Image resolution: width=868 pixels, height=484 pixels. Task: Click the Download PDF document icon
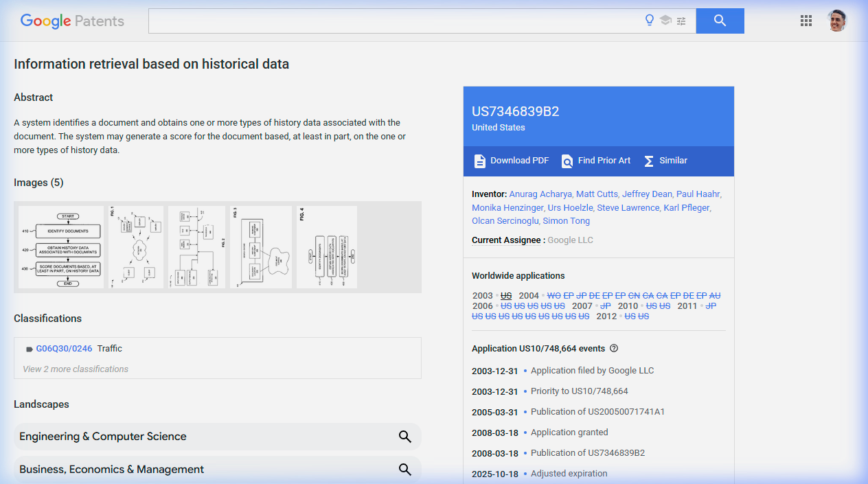[479, 161]
